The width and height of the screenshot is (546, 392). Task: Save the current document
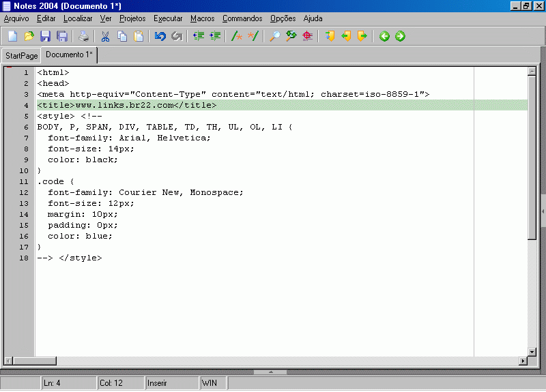point(46,36)
